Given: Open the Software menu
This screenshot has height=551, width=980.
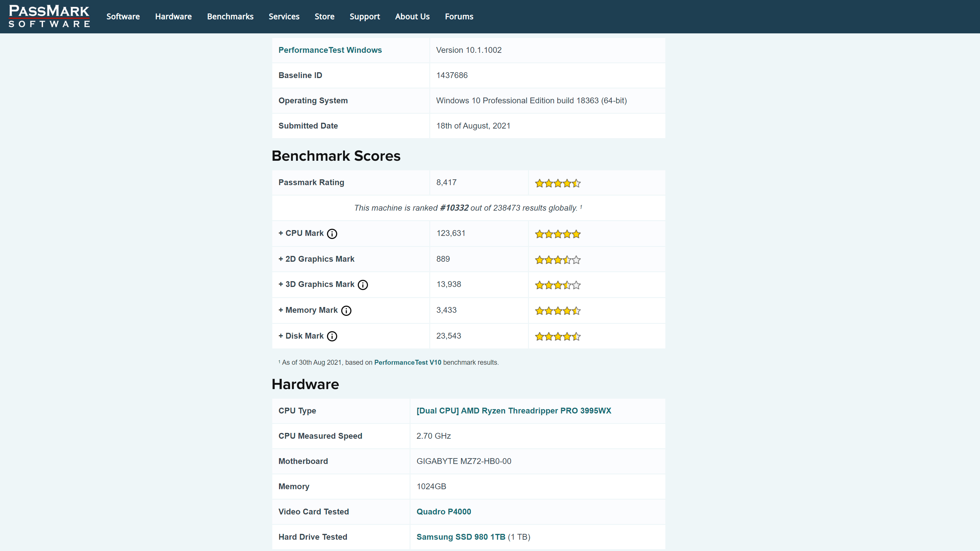Looking at the screenshot, I should (x=123, y=16).
